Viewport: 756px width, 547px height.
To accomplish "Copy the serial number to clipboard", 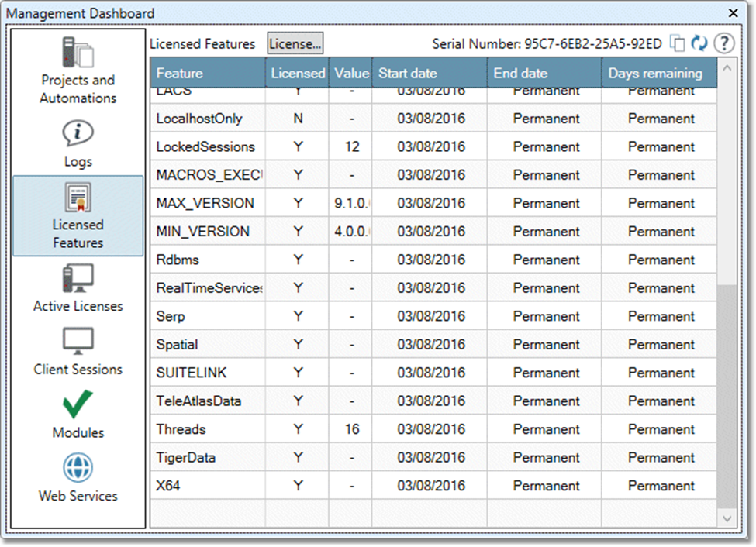I will coord(678,44).
